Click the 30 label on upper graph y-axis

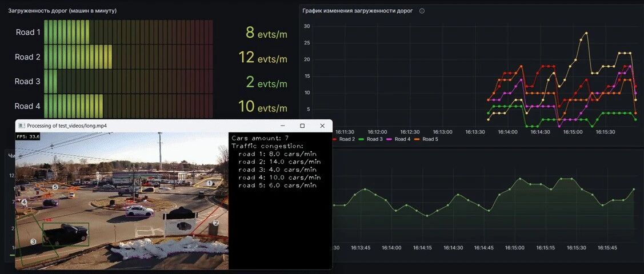point(306,26)
